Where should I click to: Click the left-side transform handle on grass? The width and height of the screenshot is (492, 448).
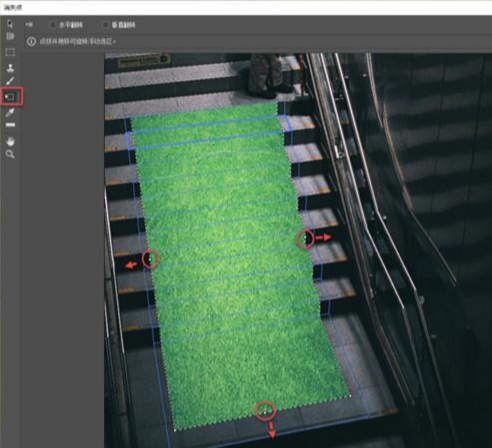pyautogui.click(x=150, y=259)
